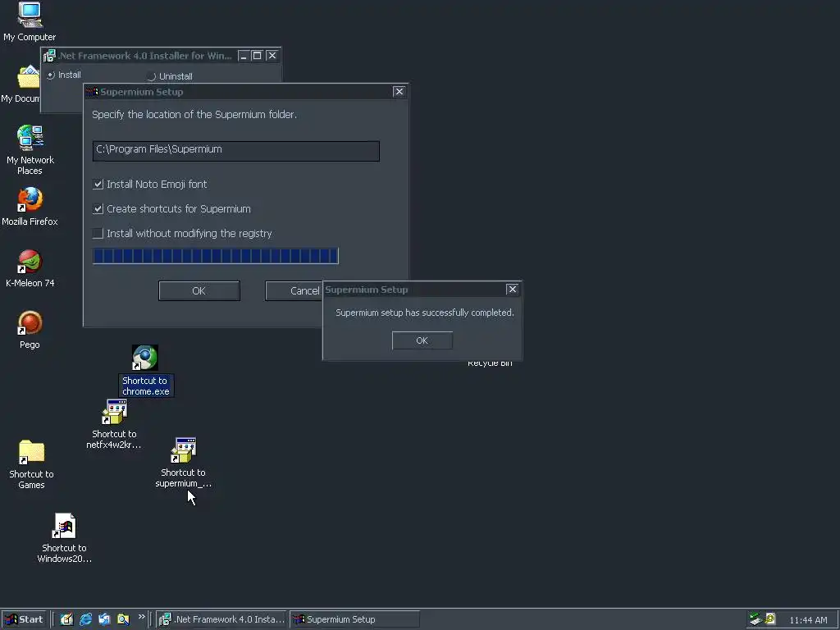Click 'Specify the location of the Supermium folder.' text
This screenshot has width=840, height=630.
pyautogui.click(x=194, y=115)
